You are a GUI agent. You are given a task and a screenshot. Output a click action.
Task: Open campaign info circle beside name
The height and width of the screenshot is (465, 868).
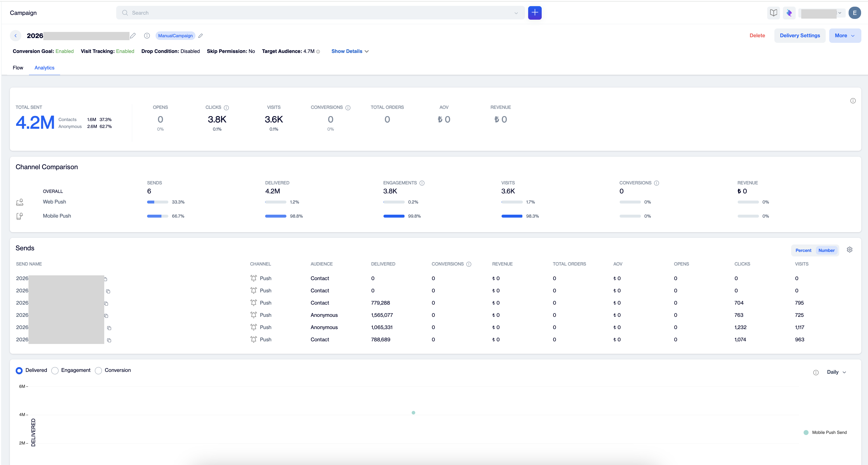[147, 36]
